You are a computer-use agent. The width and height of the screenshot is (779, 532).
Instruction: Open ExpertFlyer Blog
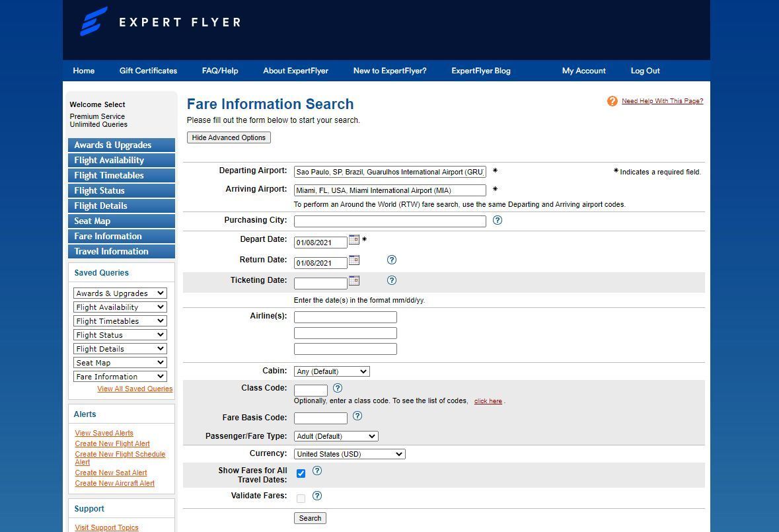[x=481, y=71]
